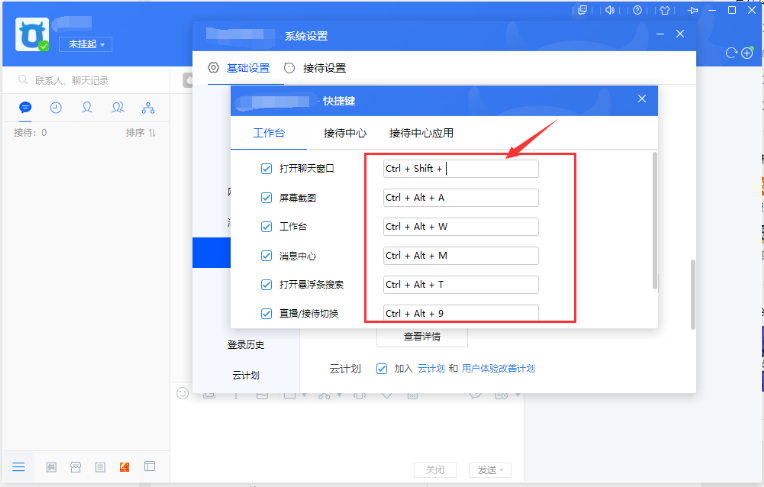Open 登录历史 in the settings sidebar
The height and width of the screenshot is (487, 764).
click(246, 345)
